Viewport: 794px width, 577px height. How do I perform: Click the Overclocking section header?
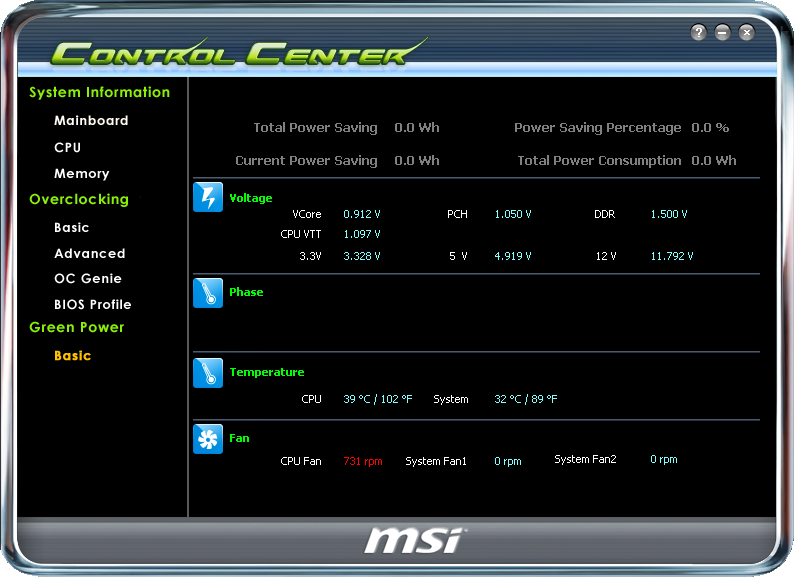(79, 200)
